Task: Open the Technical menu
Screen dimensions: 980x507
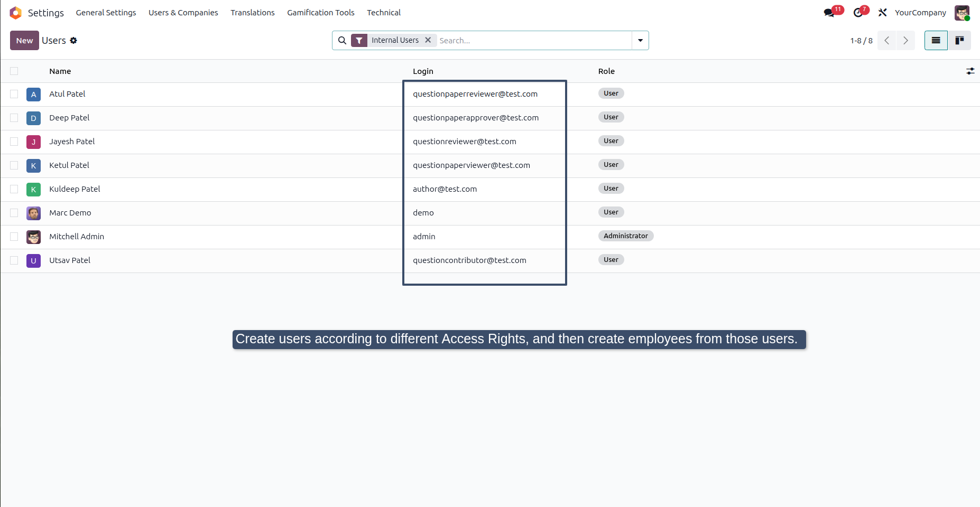Action: click(x=384, y=13)
